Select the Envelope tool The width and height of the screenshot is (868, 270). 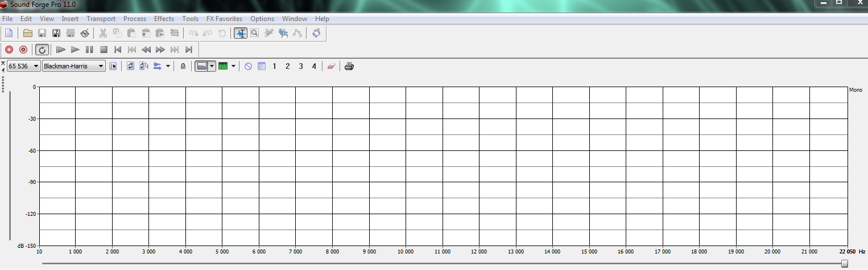click(297, 33)
